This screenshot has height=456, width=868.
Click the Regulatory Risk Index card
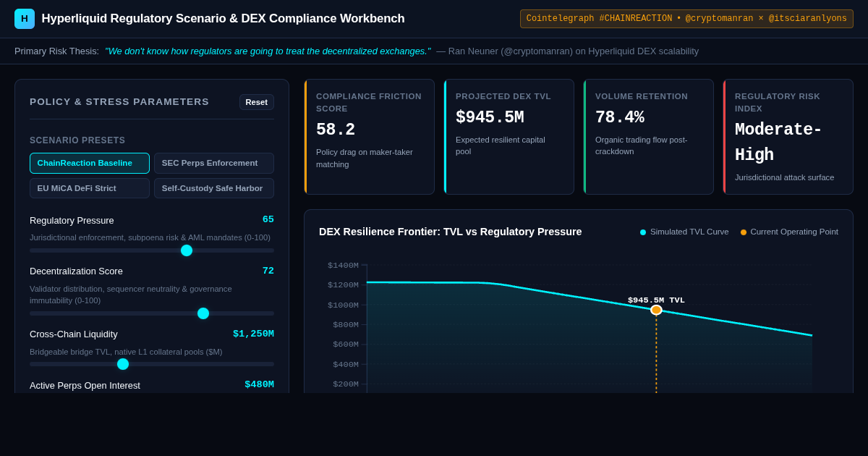[788, 137]
